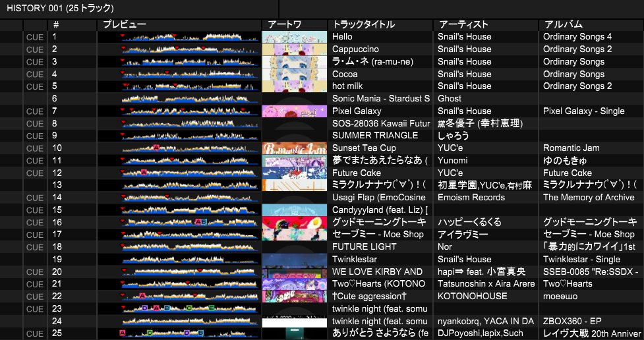Image resolution: width=644 pixels, height=340 pixels.
Task: Click the artist KOTONOHOUSE
Action: point(473,296)
